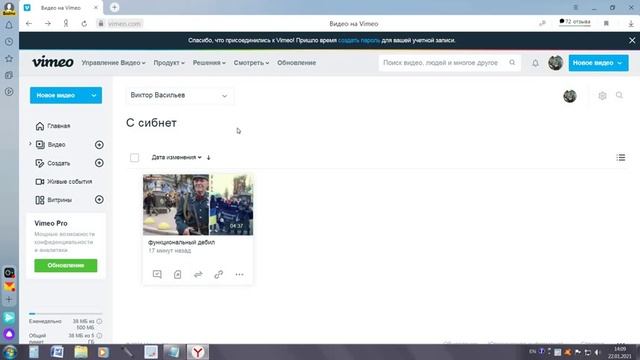Open browser sidebar history icon

coord(9,42)
